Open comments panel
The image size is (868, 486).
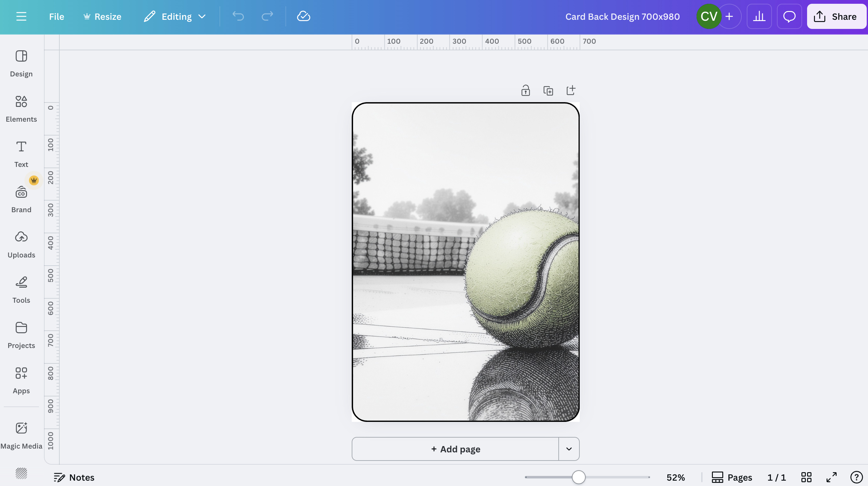click(x=789, y=16)
